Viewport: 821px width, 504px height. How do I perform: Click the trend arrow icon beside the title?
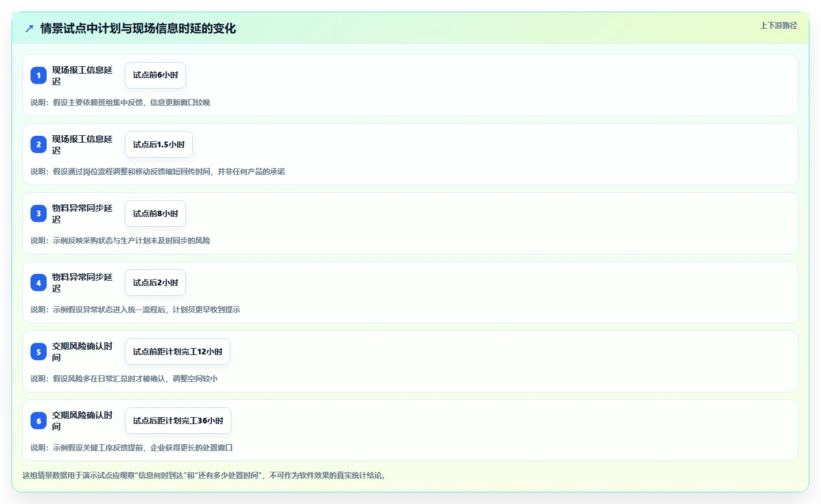tap(29, 28)
